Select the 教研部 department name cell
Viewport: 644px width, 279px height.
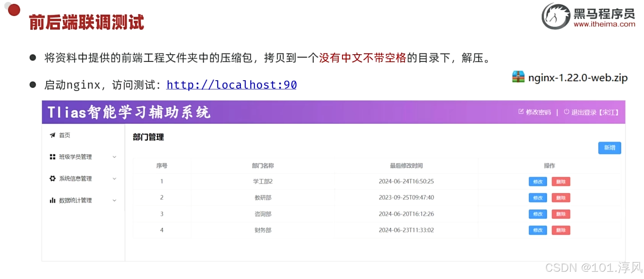pyautogui.click(x=263, y=198)
